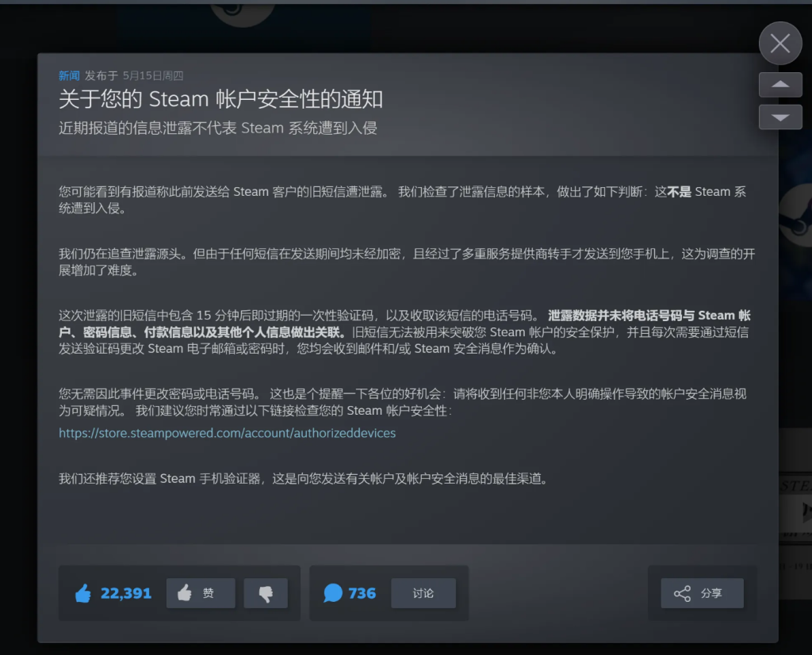Share the announcement via 分享 button
812x655 pixels.
pos(702,593)
